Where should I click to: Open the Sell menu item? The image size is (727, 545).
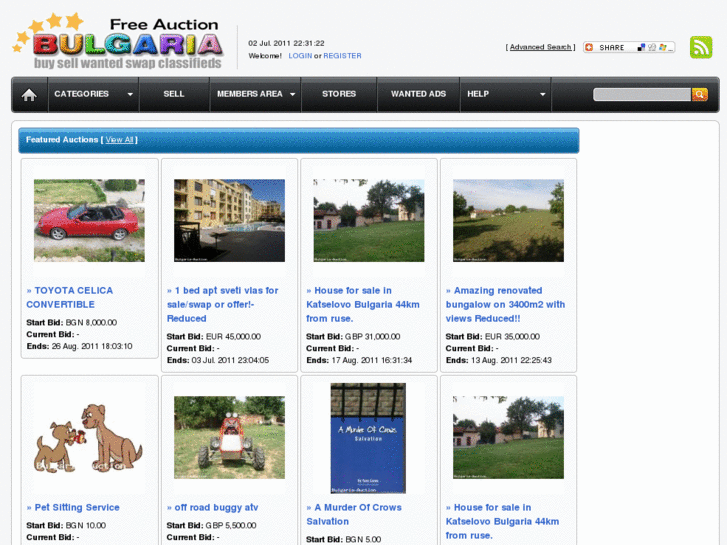tap(174, 94)
